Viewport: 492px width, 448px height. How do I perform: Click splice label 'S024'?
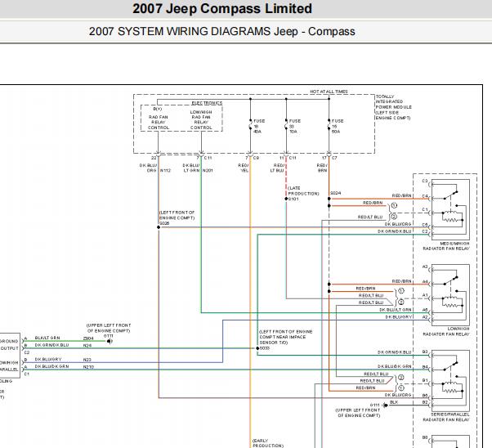(x=335, y=193)
